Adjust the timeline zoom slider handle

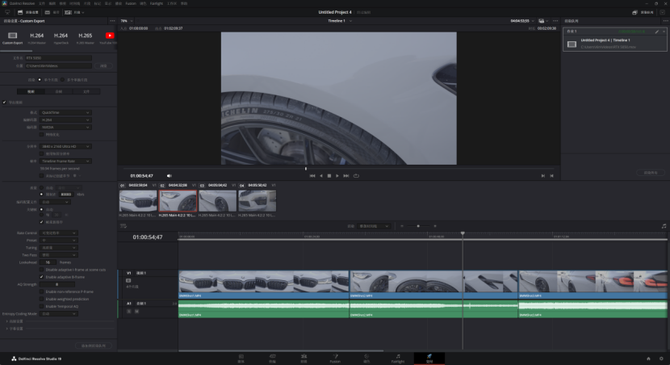click(418, 226)
